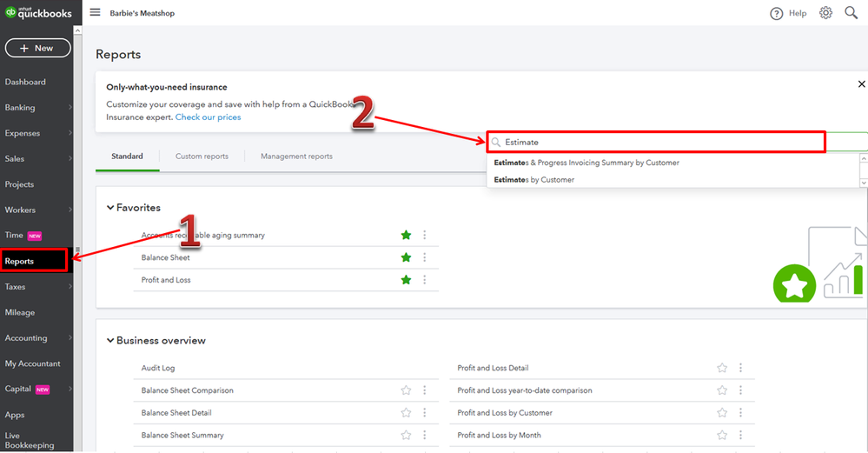Screen dimensions: 868x453
Task: Open more options for favorite Profit and Loss
Action: 425,280
